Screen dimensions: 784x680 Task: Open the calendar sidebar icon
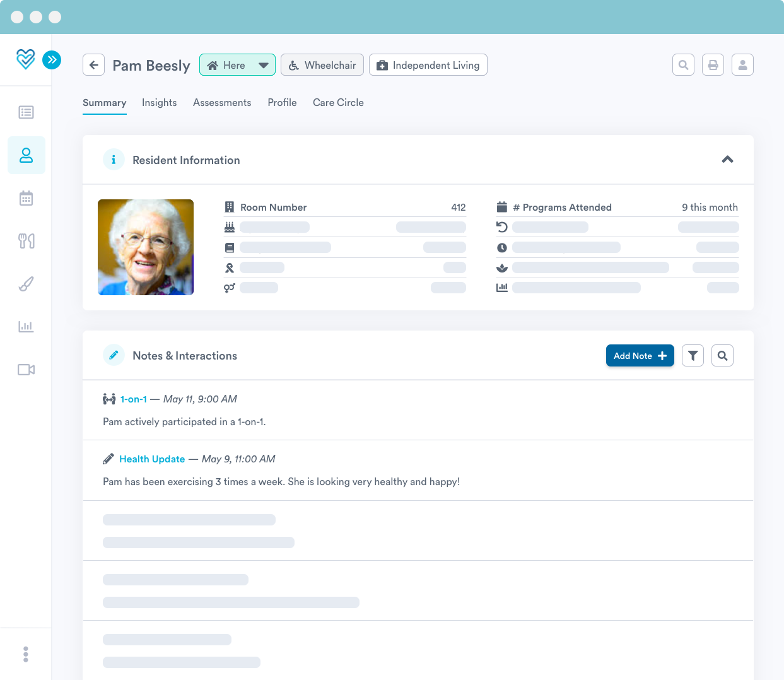click(26, 198)
